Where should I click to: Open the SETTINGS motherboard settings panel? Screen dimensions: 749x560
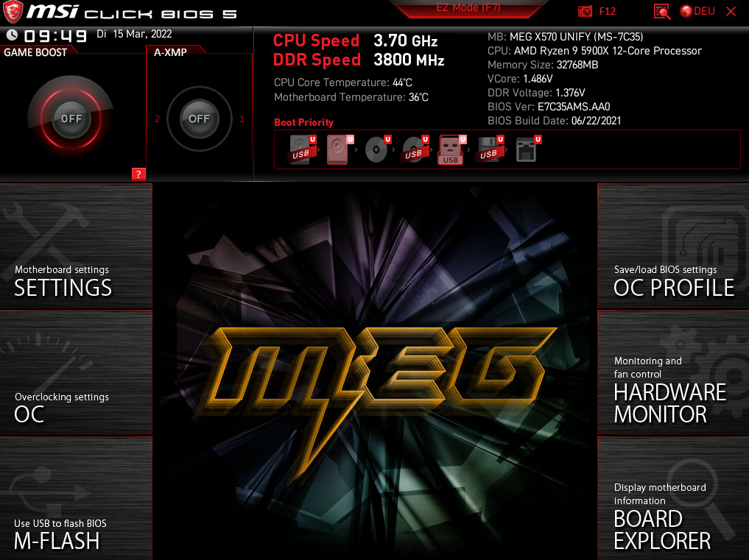[x=76, y=246]
